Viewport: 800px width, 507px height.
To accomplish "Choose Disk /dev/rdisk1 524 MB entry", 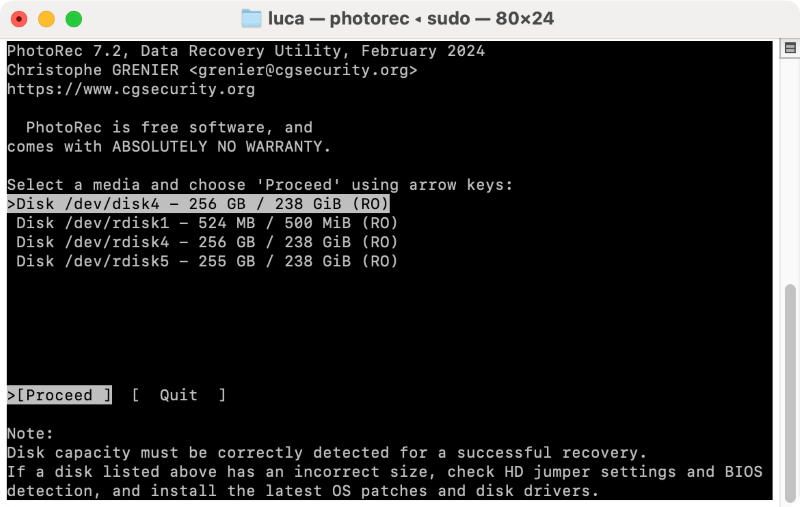I will (x=207, y=223).
